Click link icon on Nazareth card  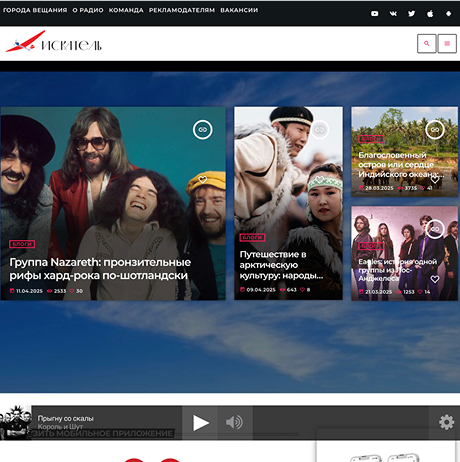click(x=202, y=130)
